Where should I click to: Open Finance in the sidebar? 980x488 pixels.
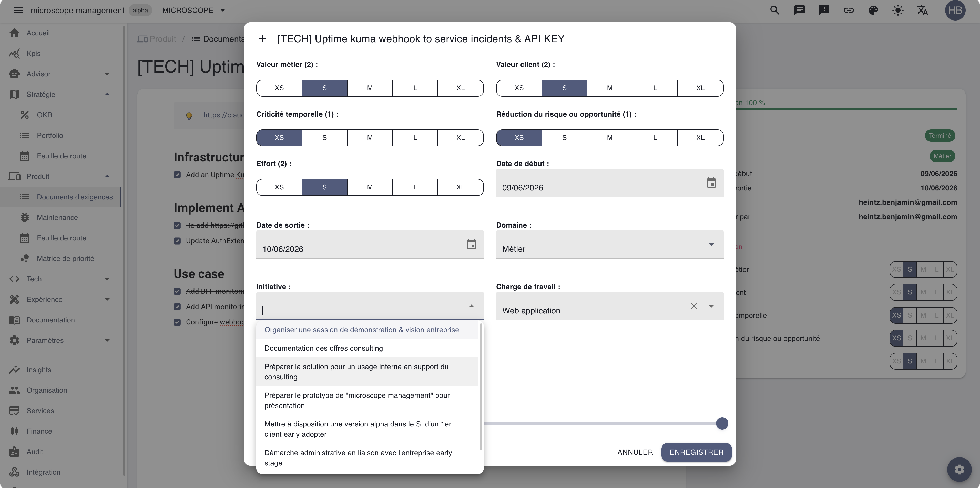(x=39, y=431)
